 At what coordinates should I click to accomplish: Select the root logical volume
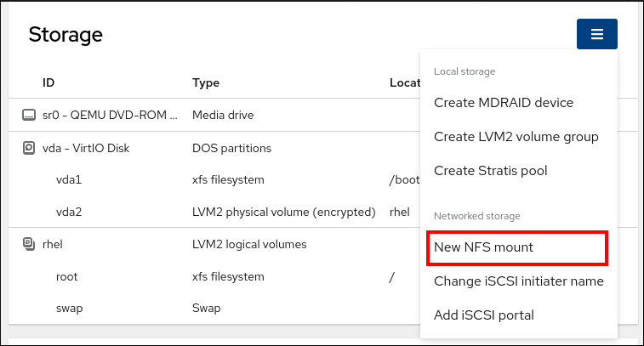point(68,276)
